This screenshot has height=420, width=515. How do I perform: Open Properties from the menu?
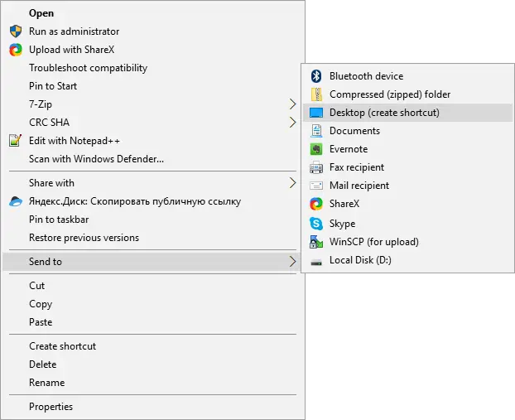click(152, 407)
